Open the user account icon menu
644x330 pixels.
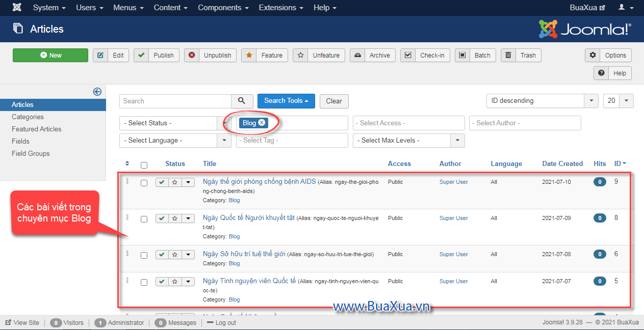point(625,8)
